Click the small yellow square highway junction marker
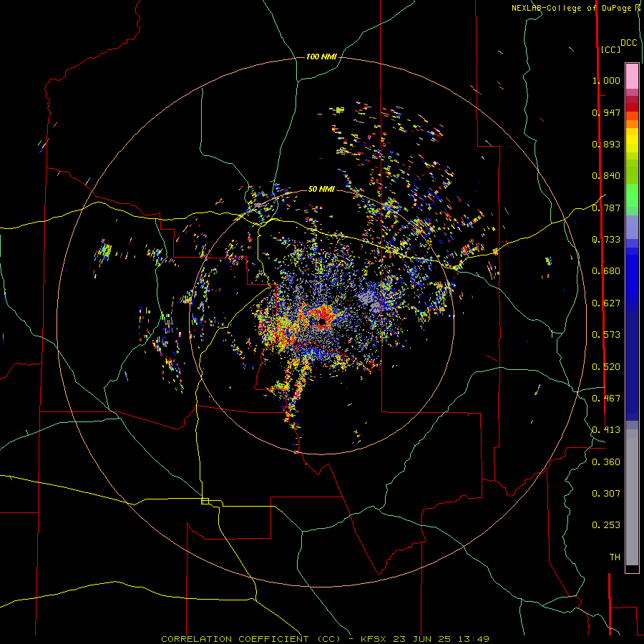 point(205,501)
